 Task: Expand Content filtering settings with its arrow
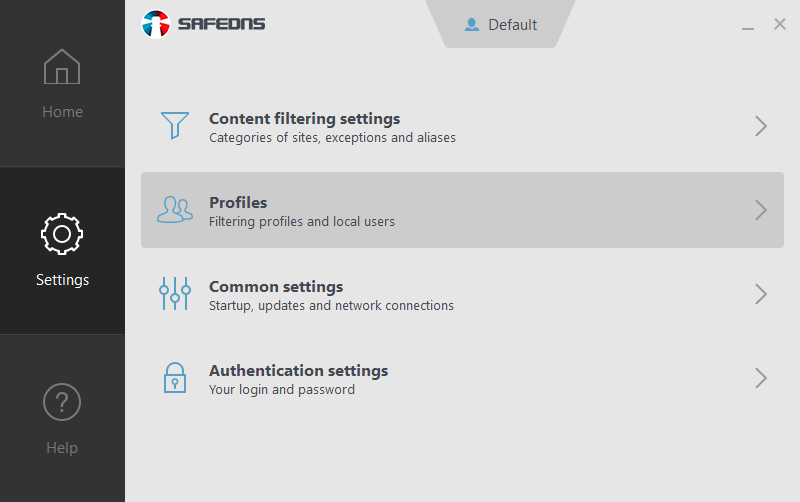(x=761, y=126)
